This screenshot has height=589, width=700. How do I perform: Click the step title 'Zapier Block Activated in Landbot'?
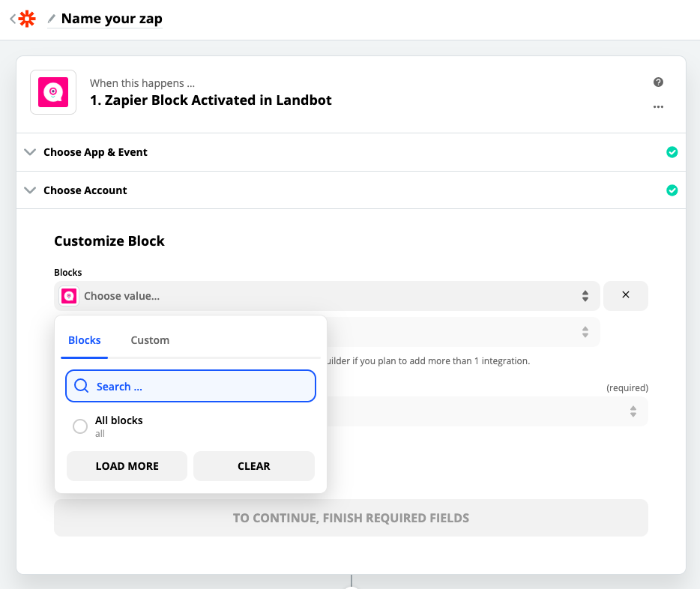click(211, 100)
